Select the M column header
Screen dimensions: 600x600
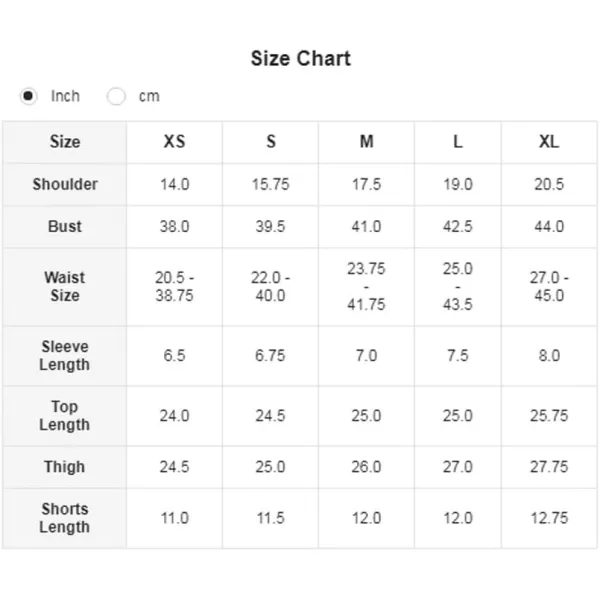tap(367, 142)
